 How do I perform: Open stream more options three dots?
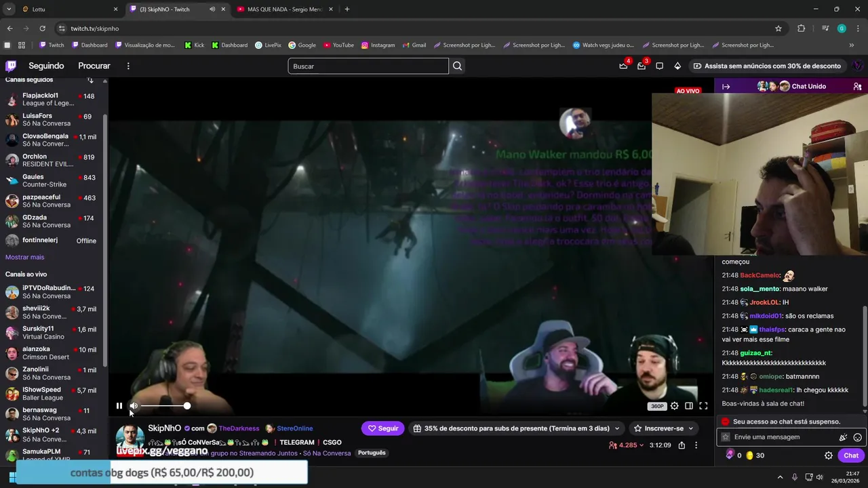[696, 445]
